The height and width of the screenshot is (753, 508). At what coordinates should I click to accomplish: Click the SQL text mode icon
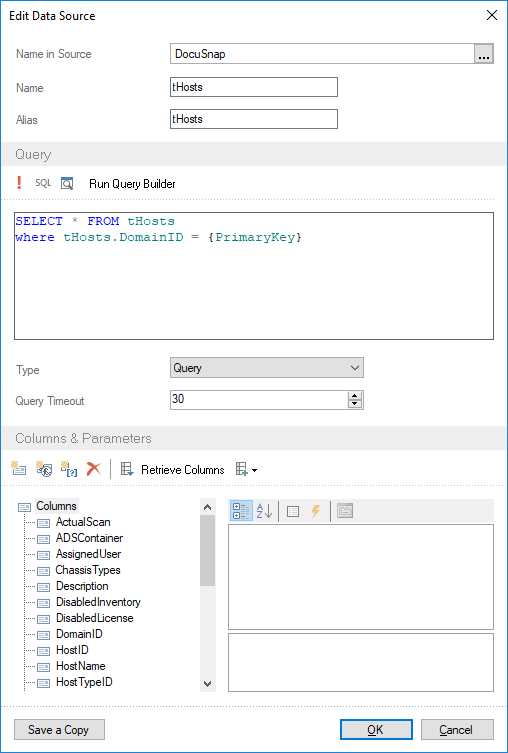pyautogui.click(x=43, y=183)
